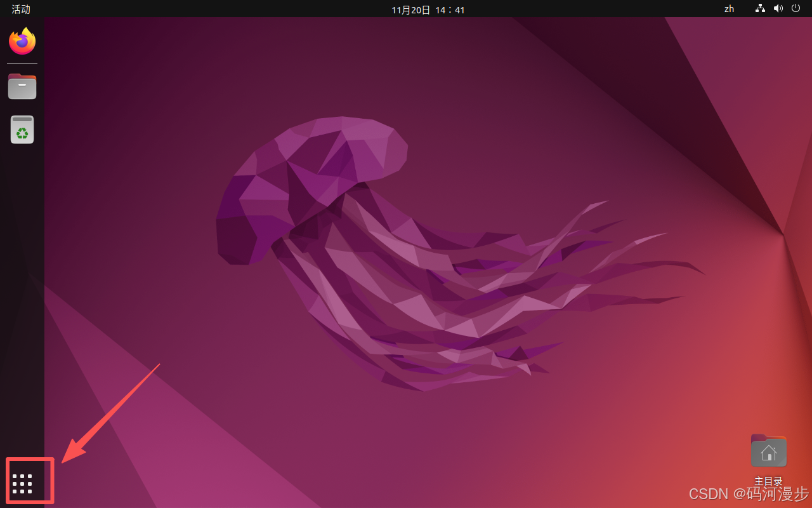812x508 pixels.
Task: Open the Trash icon in the dock
Action: tap(22, 129)
